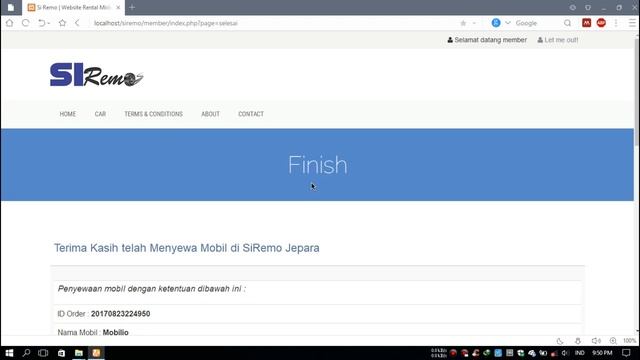Image resolution: width=640 pixels, height=360 pixels.
Task: Click the browser home button
Action: point(9,23)
